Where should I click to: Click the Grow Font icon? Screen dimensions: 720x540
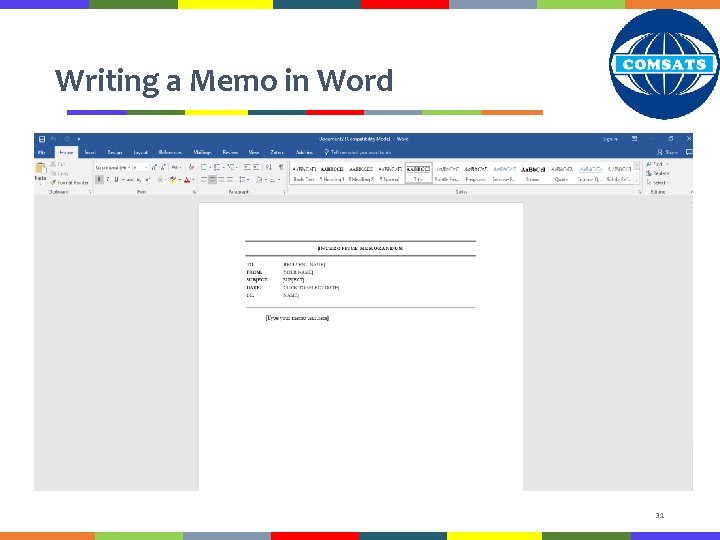[x=154, y=168]
